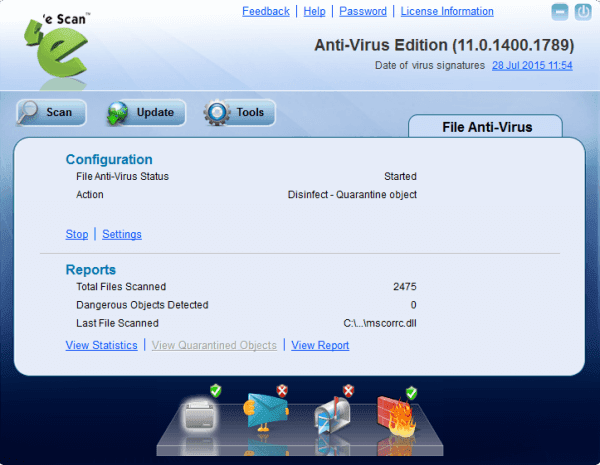The image size is (600, 465).
Task: Click the eScan green logo
Action: 57,50
